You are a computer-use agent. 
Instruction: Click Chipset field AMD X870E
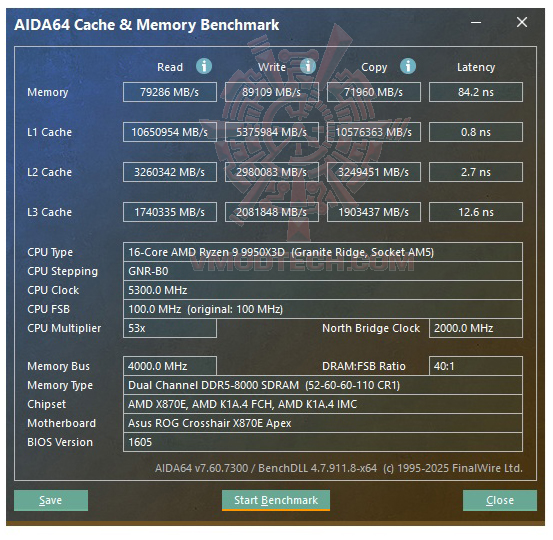(x=323, y=404)
